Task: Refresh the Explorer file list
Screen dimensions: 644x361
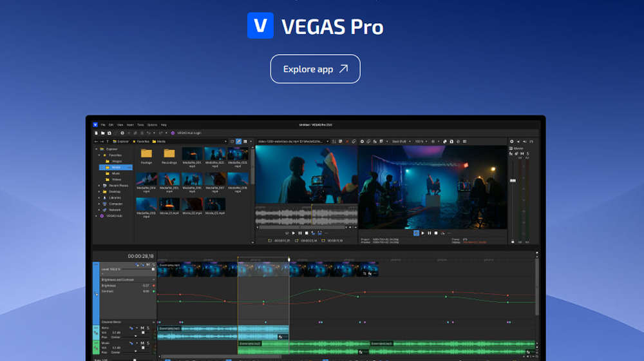Action: [232, 141]
